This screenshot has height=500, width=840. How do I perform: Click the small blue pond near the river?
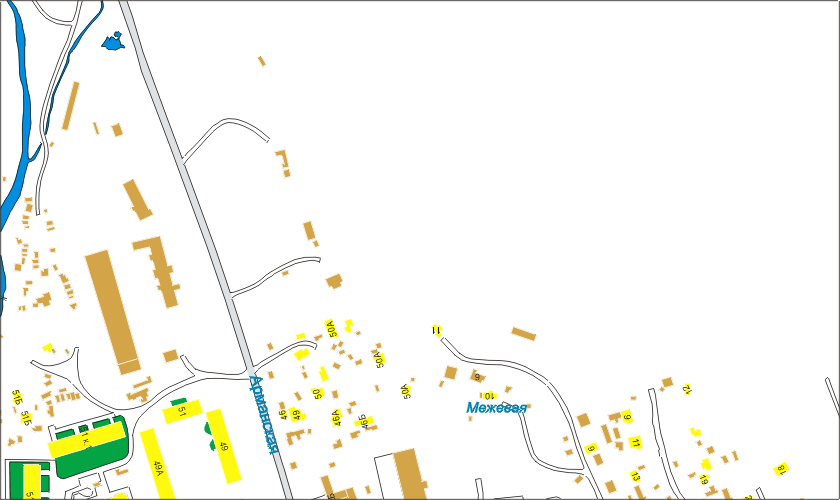tap(113, 42)
